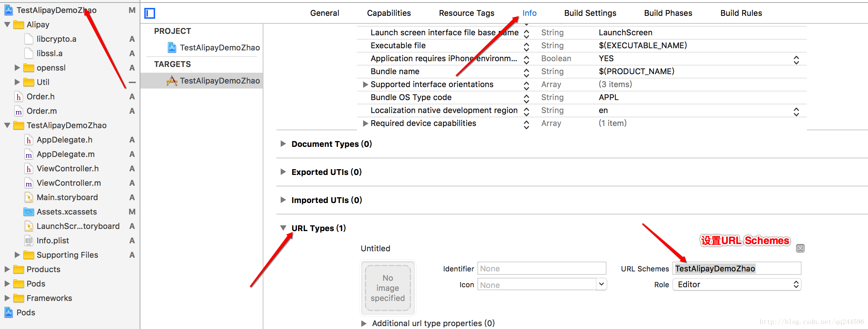
Task: Expand Required device capabilities row
Action: pyautogui.click(x=365, y=123)
